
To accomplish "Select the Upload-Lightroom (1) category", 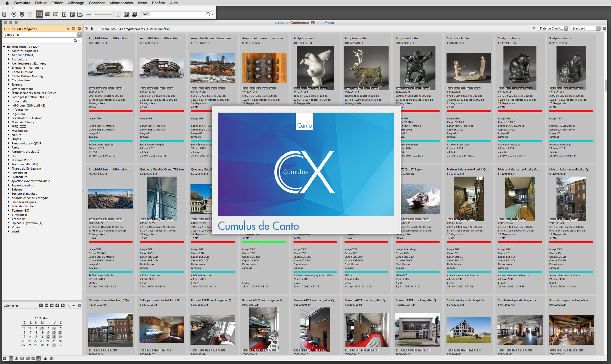I will (27, 223).
